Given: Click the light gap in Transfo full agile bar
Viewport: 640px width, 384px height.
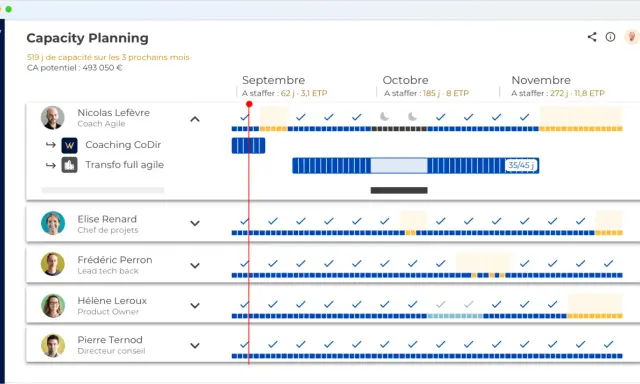Looking at the screenshot, I should [399, 166].
